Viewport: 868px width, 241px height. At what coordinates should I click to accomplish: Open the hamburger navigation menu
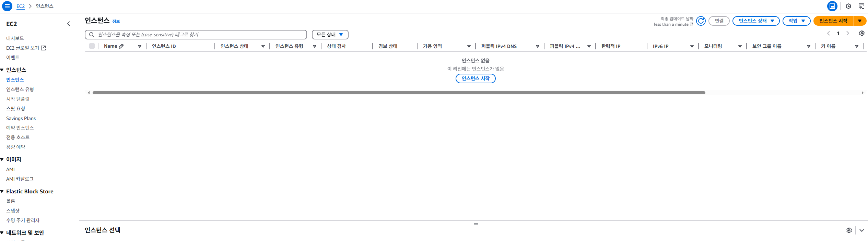[x=7, y=6]
